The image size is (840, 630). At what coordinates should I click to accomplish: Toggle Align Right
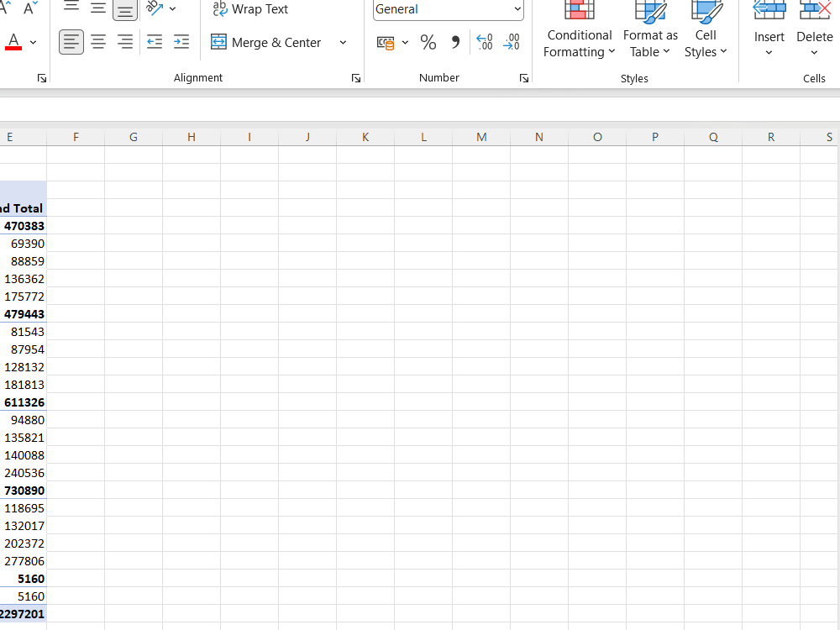(125, 42)
